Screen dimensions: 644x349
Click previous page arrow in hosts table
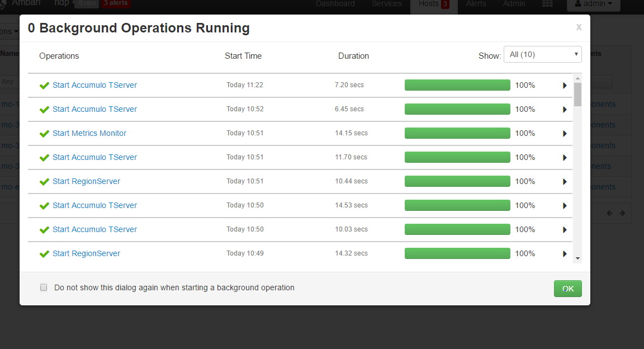click(610, 213)
